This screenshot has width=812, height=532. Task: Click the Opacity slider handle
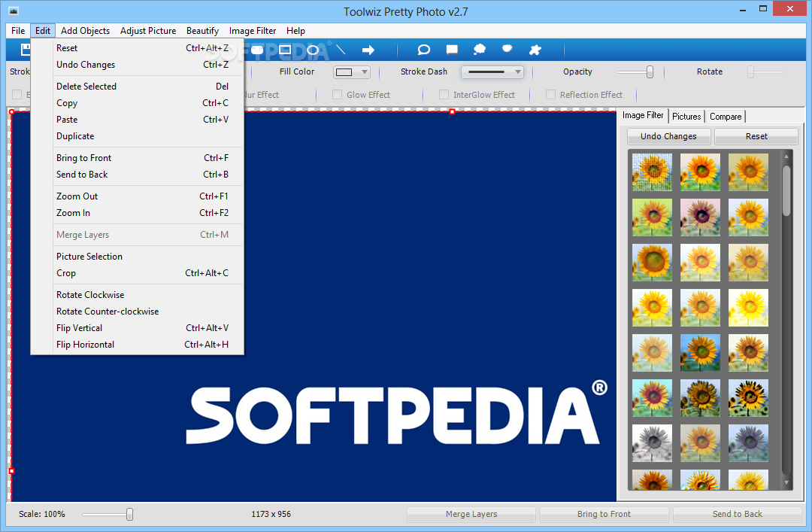(x=650, y=72)
